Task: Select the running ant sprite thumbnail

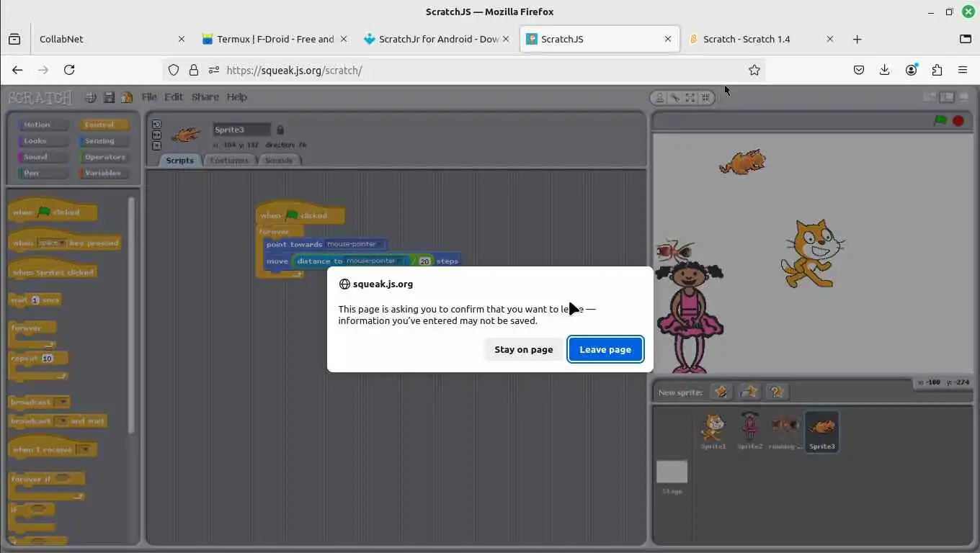Action: point(785,431)
